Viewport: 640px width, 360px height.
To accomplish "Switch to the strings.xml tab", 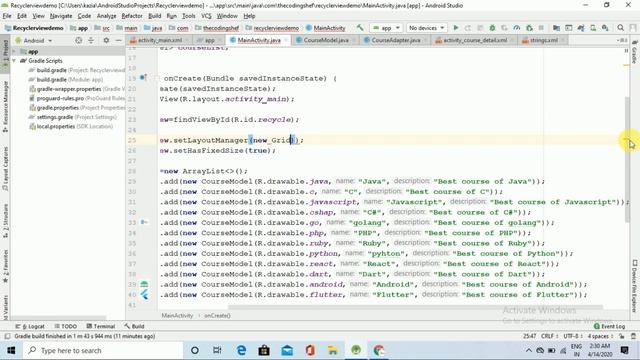I will (x=543, y=40).
